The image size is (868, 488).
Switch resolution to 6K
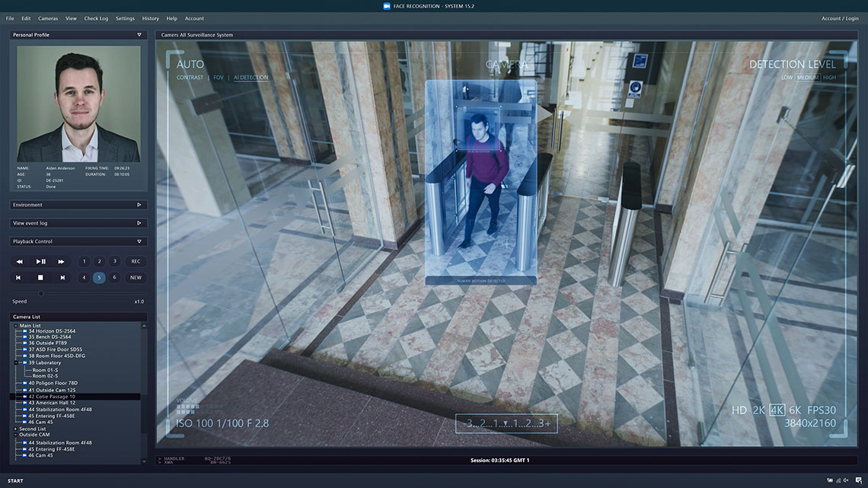tap(795, 410)
